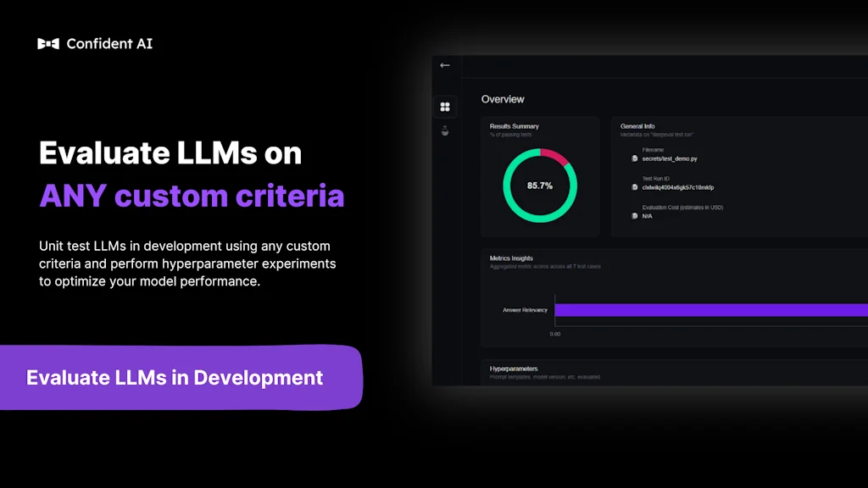Click the Confident AI brand name
The image size is (868, 488).
coord(109,44)
